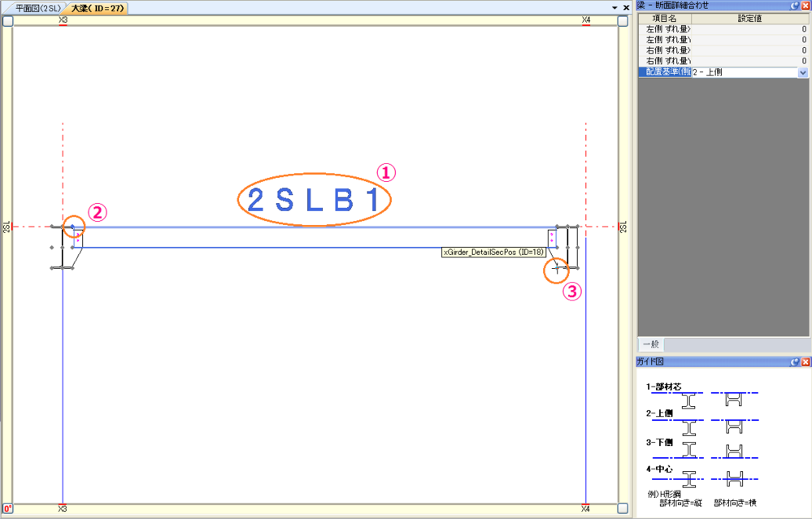Select the 配置基準 property row label
Viewport: 812px width, 519px height.
tap(665, 72)
